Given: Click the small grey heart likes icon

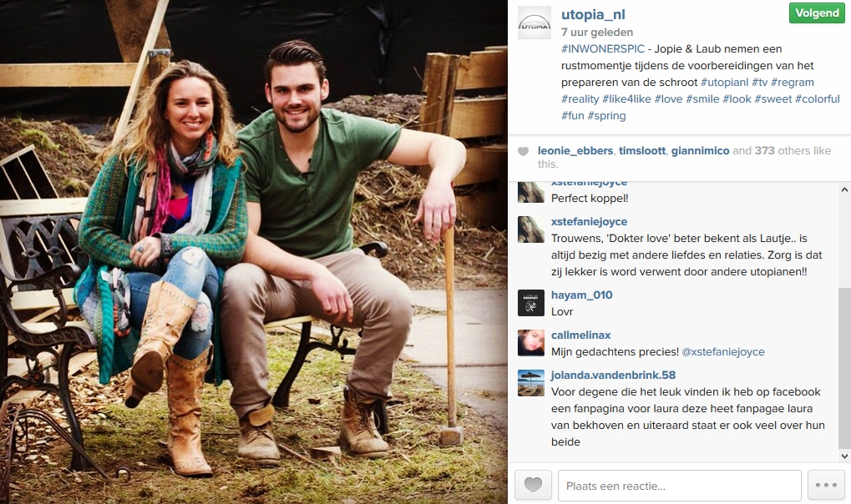Looking at the screenshot, I should pyautogui.click(x=523, y=151).
